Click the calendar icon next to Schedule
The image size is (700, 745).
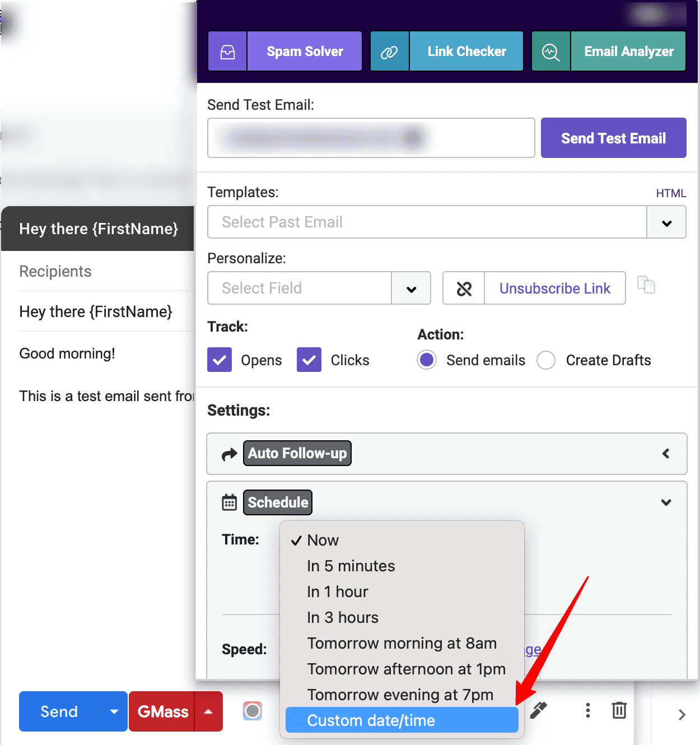[229, 502]
